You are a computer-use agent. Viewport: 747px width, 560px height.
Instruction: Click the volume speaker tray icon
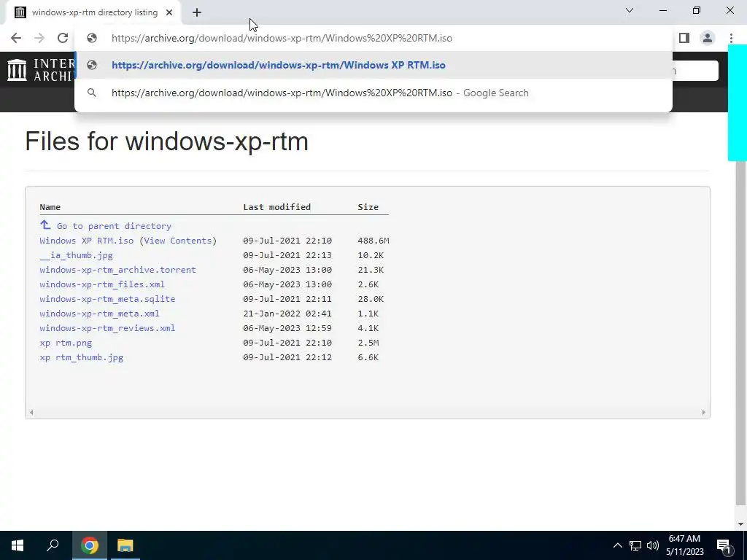(653, 545)
